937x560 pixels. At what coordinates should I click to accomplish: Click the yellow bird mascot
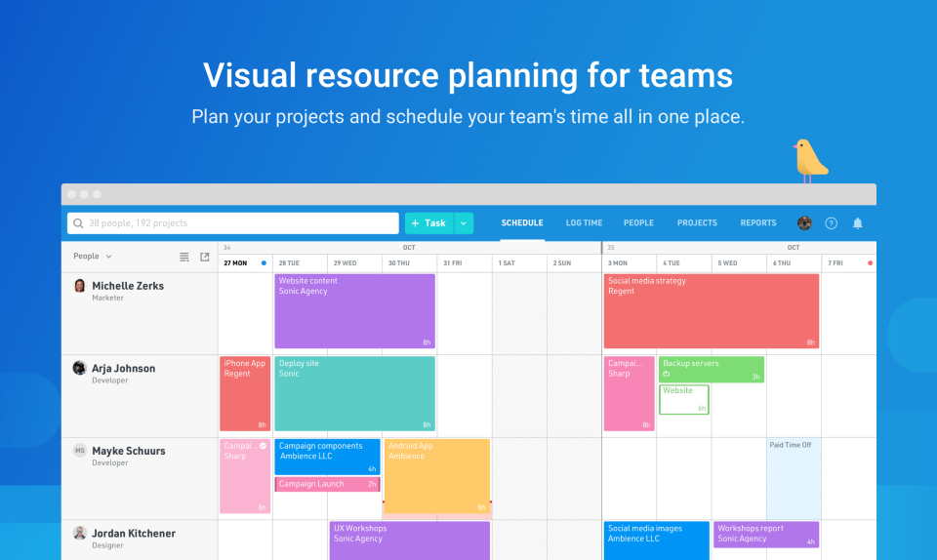[809, 161]
